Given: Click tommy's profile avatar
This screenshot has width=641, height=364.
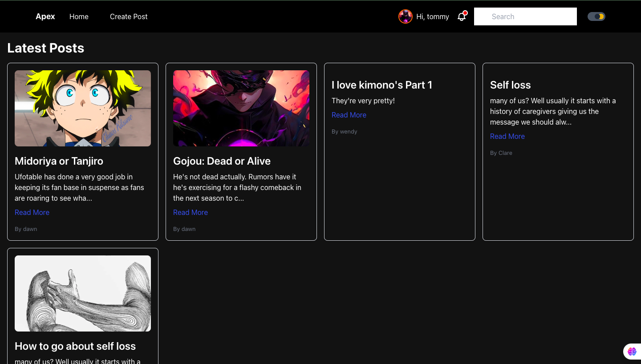Looking at the screenshot, I should click(x=405, y=16).
